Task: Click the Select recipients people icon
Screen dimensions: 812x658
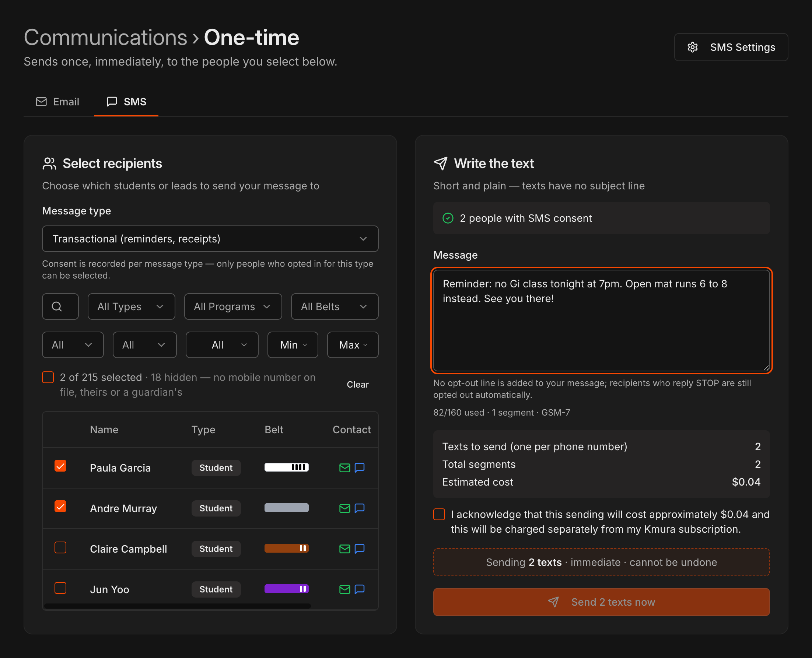Action: (49, 164)
